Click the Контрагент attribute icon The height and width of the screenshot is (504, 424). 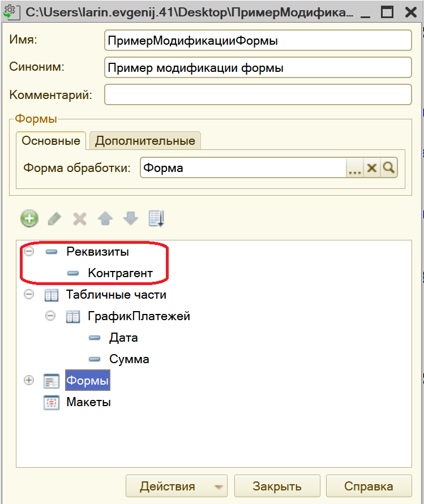(73, 274)
